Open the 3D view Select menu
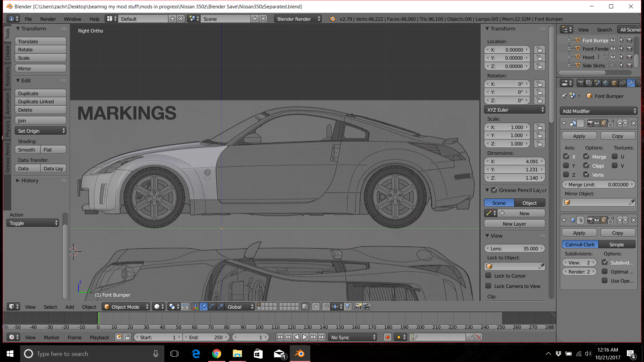The height and width of the screenshot is (362, 644). pyautogui.click(x=50, y=307)
